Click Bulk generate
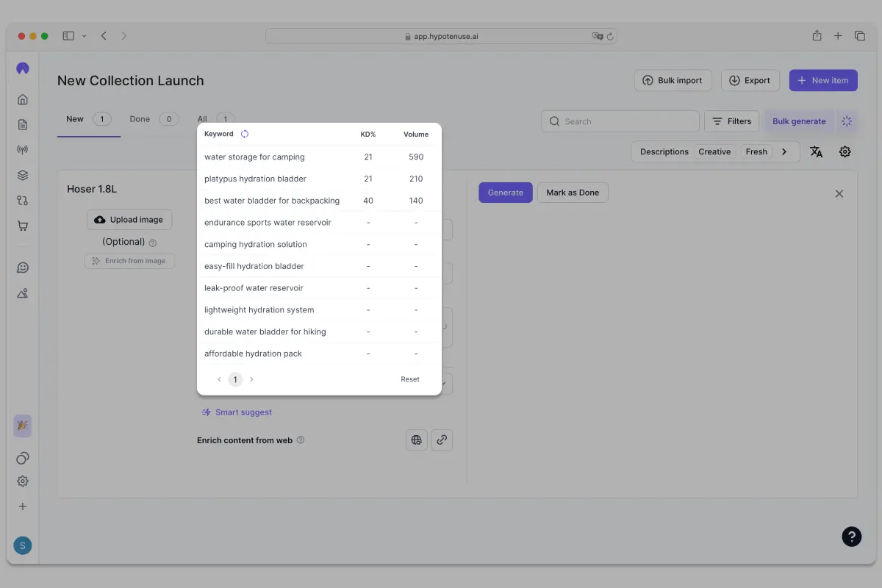The width and height of the screenshot is (882, 588). click(799, 121)
